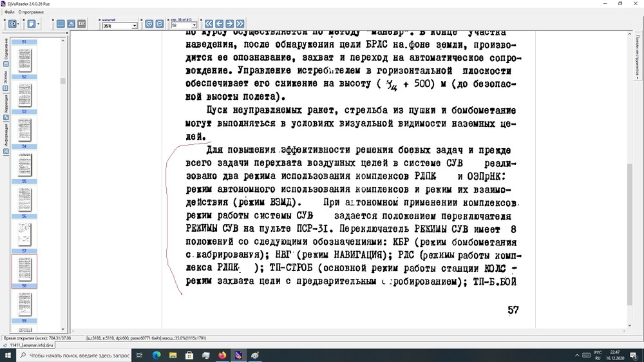Image resolution: width=644 pixels, height=362 pixels.
Task: Select the page 57 thumbnail
Action: (24, 236)
